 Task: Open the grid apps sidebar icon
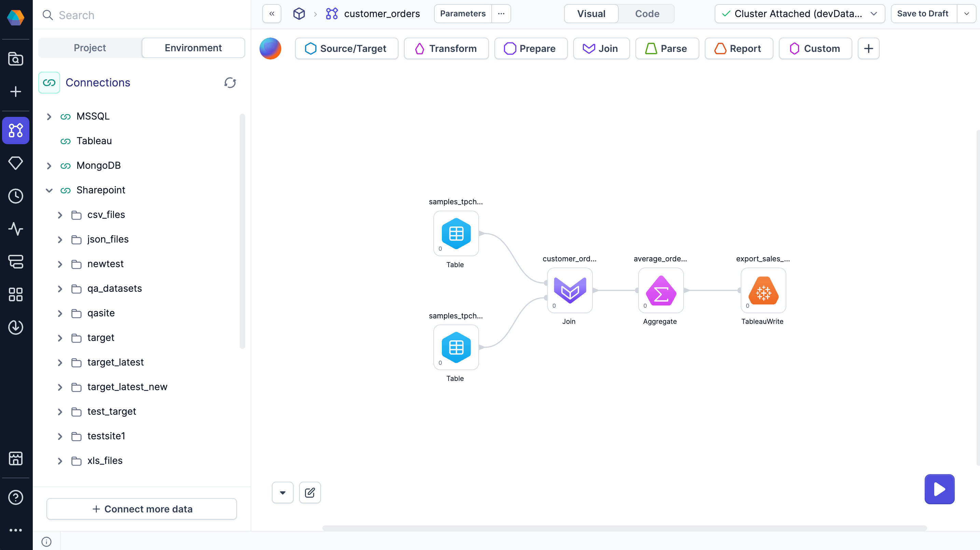click(16, 294)
